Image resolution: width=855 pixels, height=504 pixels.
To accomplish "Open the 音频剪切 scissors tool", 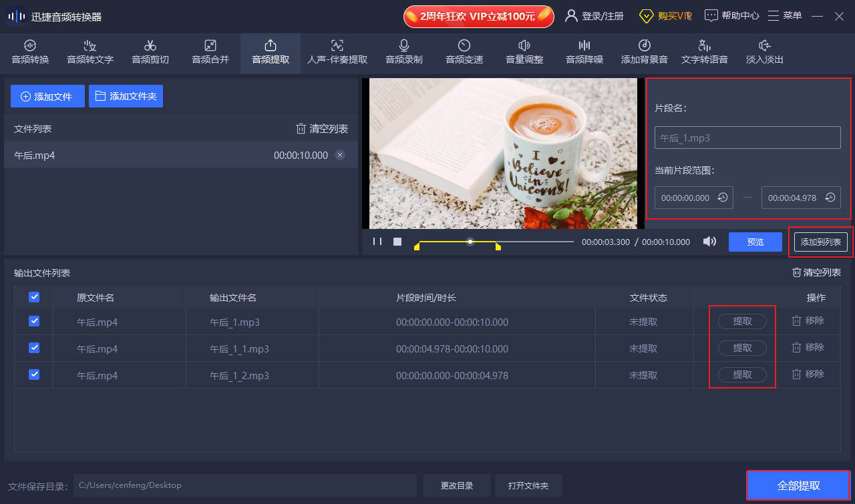I will (150, 51).
